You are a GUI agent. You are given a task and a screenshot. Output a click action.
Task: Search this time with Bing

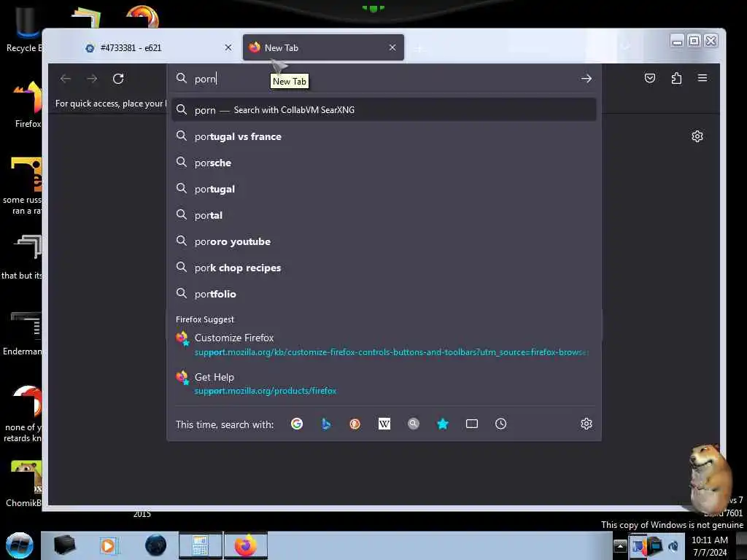click(326, 424)
